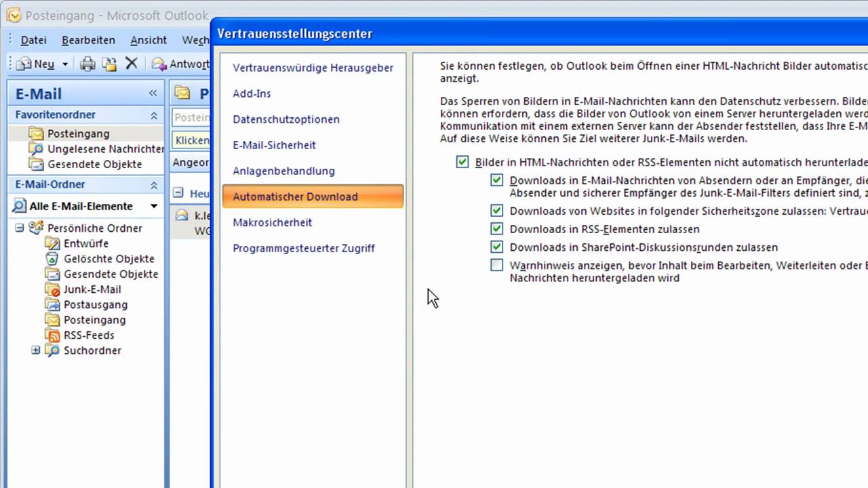Expand the Suchordner tree node
Viewport: 868px width, 488px height.
pyautogui.click(x=36, y=350)
